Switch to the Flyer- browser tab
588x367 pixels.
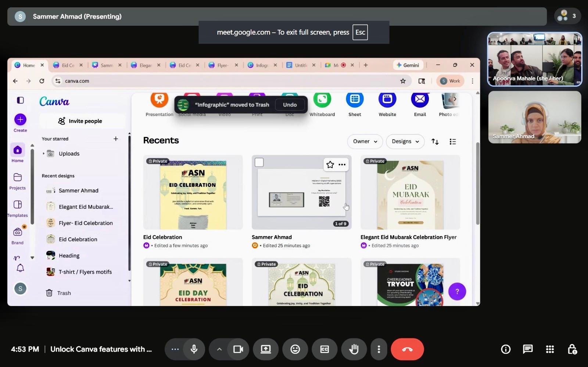[223, 65]
